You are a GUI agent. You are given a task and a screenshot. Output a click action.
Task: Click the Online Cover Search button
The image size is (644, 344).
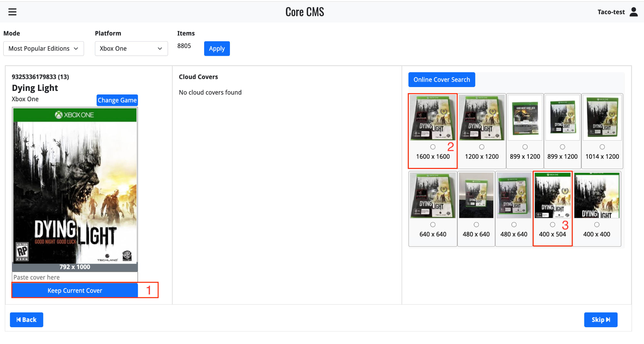[441, 80]
